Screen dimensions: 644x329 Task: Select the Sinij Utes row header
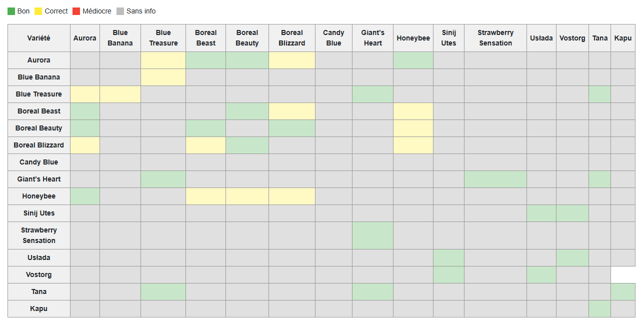click(39, 213)
